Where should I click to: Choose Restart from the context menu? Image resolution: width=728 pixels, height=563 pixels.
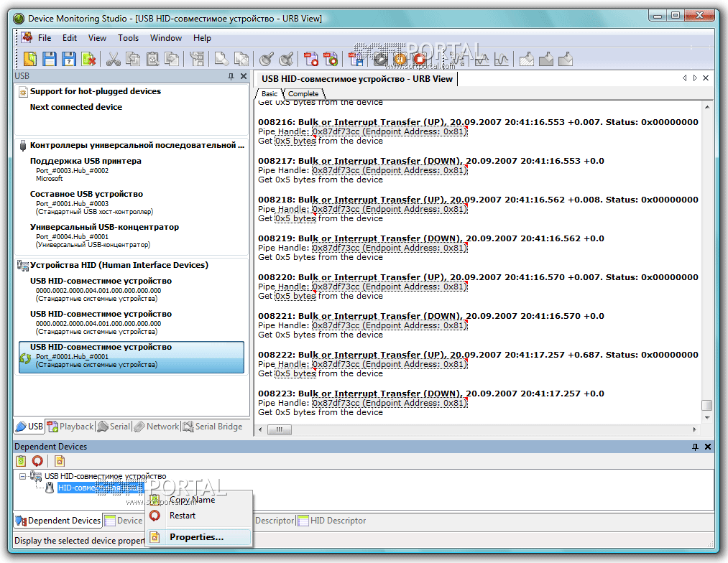[199, 516]
